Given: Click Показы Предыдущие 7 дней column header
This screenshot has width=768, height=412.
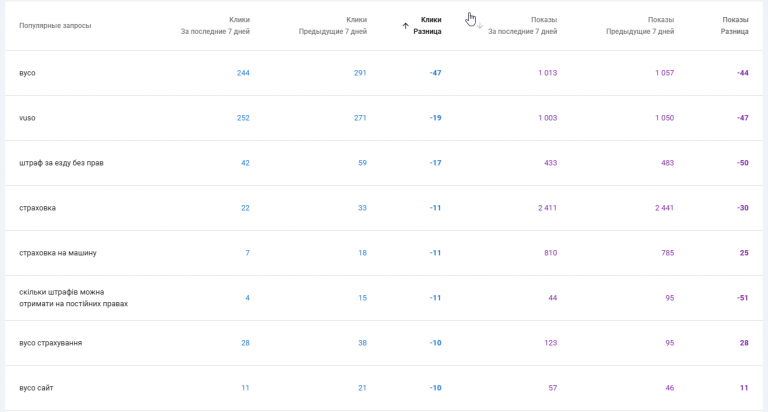Looking at the screenshot, I should (x=640, y=25).
